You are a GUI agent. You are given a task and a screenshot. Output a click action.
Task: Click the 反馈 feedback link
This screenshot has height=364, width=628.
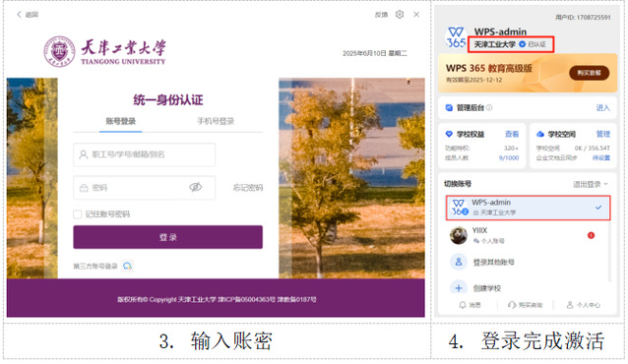381,15
